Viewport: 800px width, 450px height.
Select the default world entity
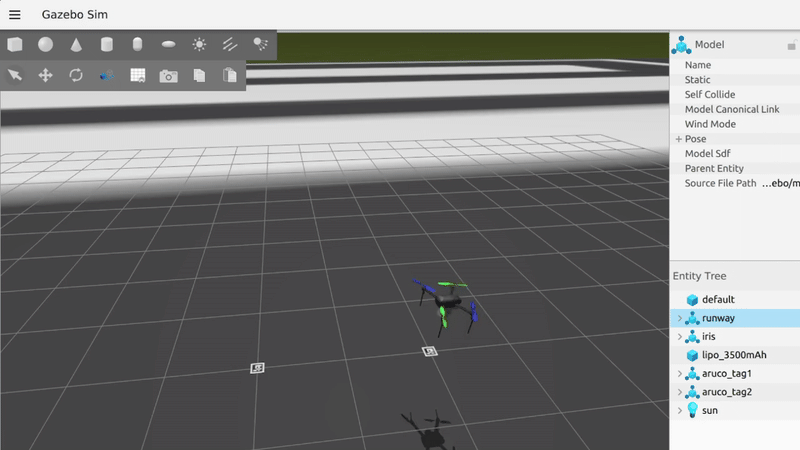[718, 300]
